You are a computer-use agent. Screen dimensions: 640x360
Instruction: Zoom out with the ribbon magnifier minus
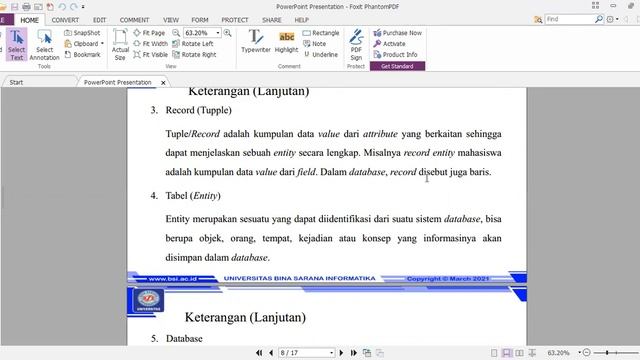pyautogui.click(x=176, y=33)
